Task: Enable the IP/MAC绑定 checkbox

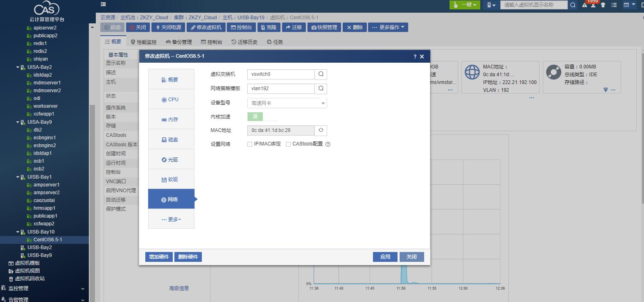Action: click(250, 144)
